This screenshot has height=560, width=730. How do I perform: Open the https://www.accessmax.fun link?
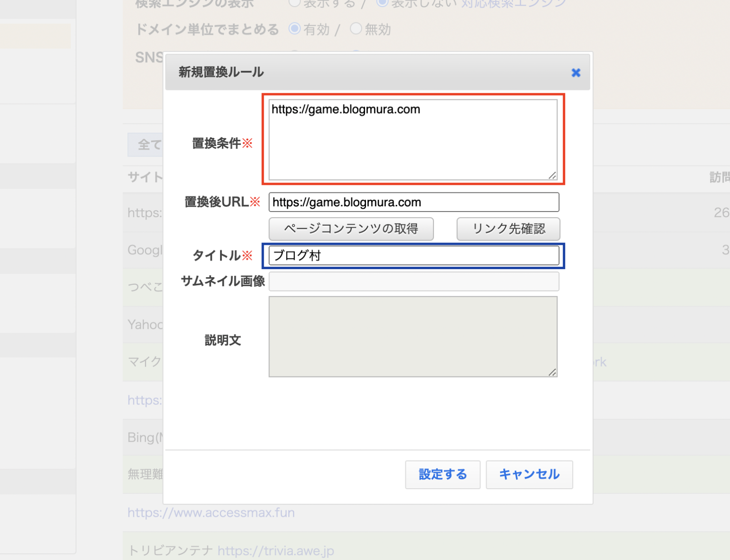point(211,512)
